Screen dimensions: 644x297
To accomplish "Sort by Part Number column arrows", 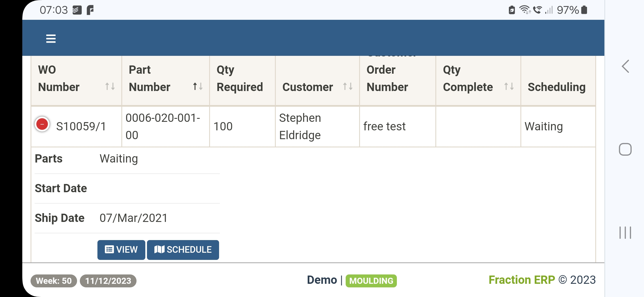I will click(198, 87).
